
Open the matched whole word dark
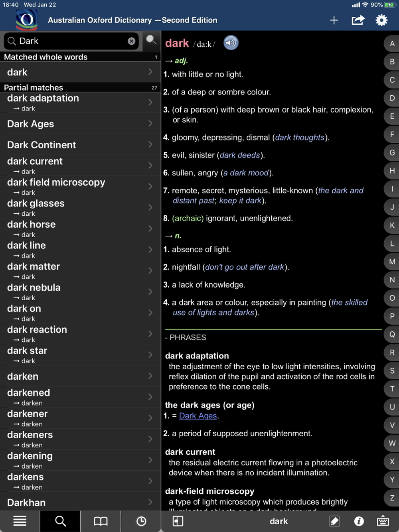pos(80,72)
